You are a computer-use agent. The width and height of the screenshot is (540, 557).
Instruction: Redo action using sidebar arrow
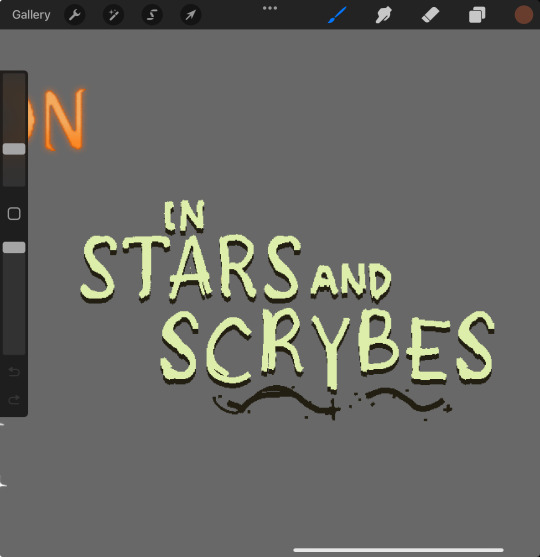[x=14, y=400]
